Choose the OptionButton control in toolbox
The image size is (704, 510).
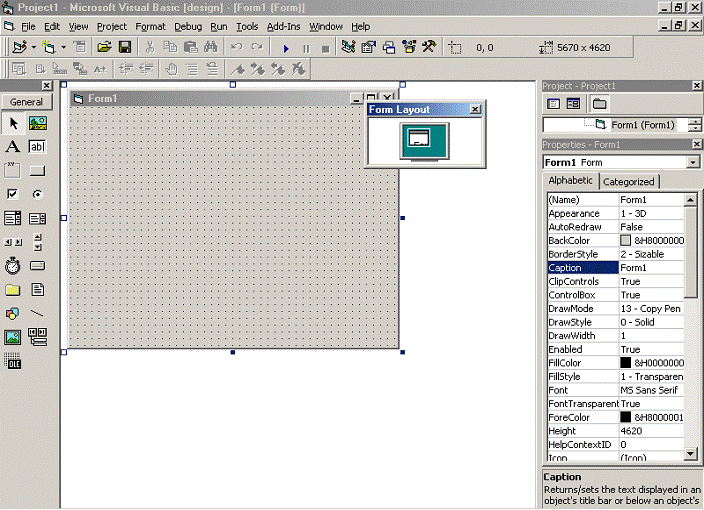click(x=38, y=194)
